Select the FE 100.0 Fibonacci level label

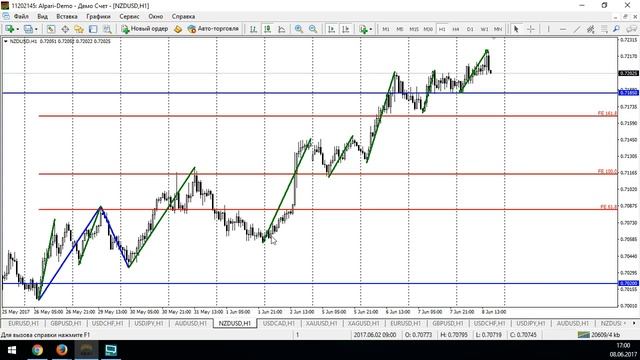607,171
